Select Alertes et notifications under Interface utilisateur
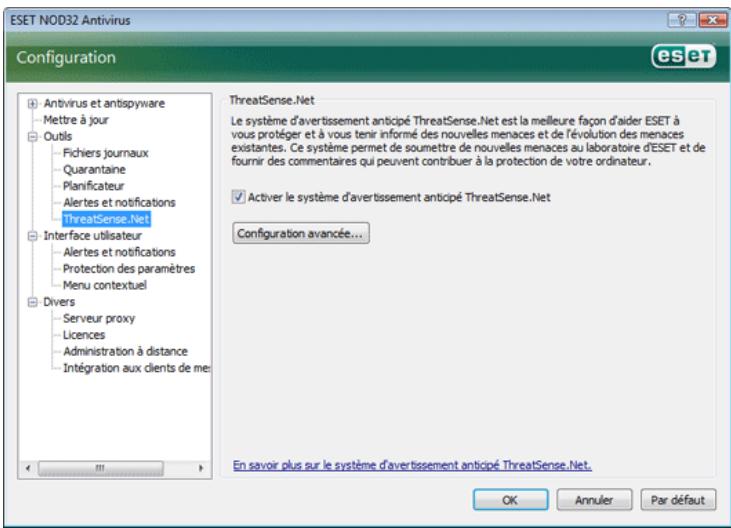The image size is (731, 528). pyautogui.click(x=119, y=252)
